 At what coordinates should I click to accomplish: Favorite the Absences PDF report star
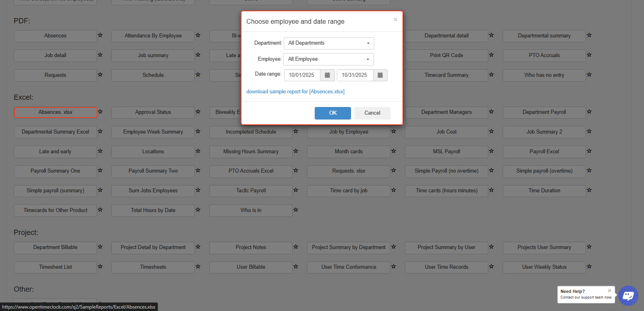click(x=100, y=35)
